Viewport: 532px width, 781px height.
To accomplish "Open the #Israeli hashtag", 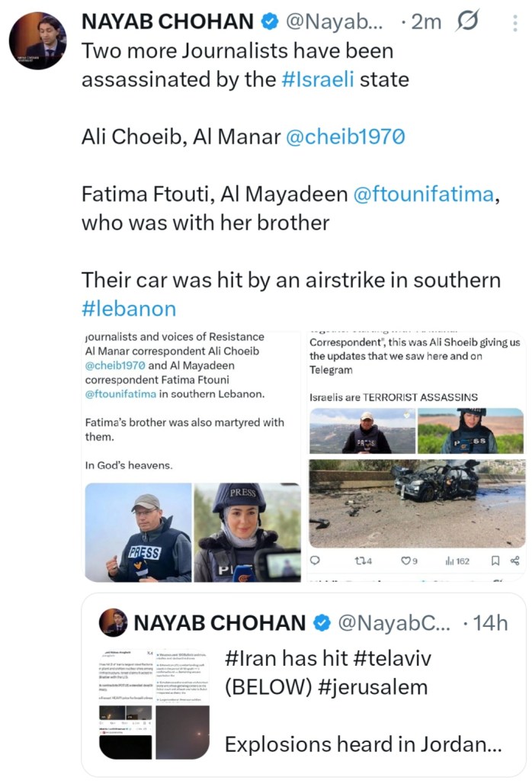I will 318,79.
